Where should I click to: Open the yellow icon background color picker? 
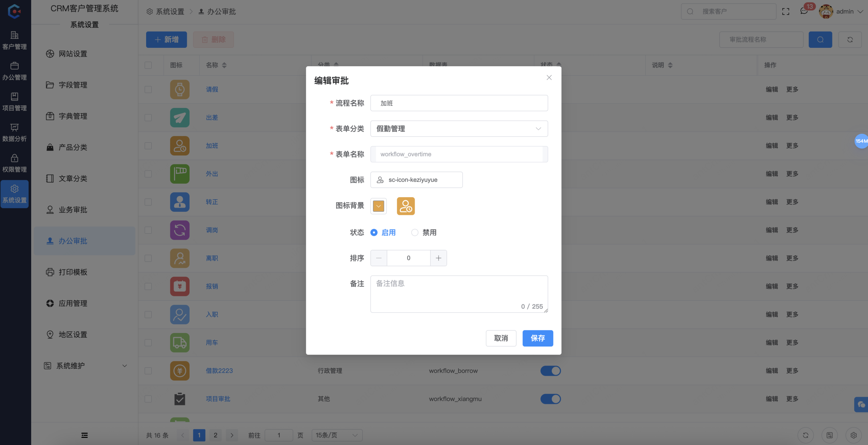tap(378, 206)
